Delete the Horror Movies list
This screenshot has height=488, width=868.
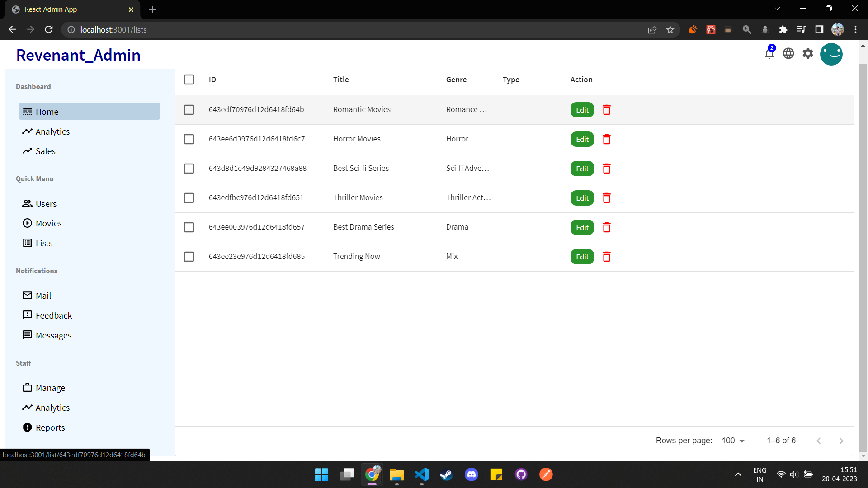(x=606, y=139)
